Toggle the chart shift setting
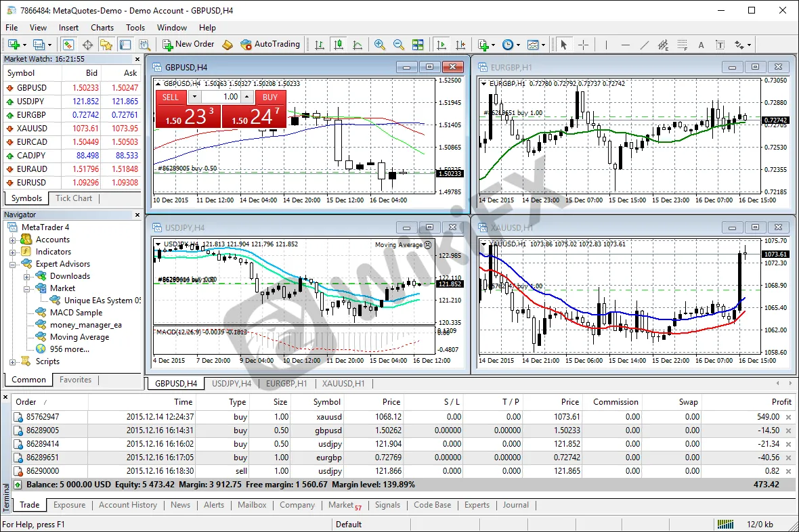The image size is (799, 532). pyautogui.click(x=460, y=45)
